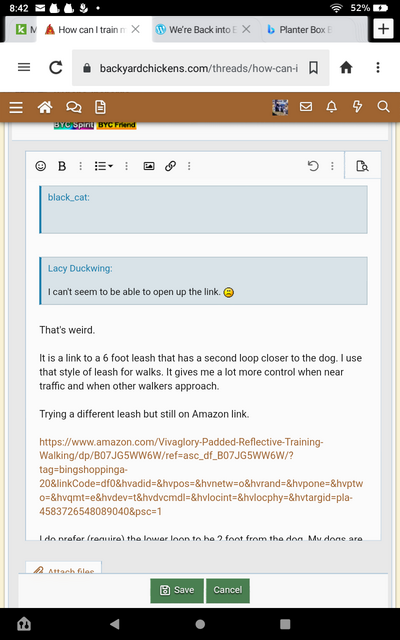Click the BYC Friend badge

[116, 125]
